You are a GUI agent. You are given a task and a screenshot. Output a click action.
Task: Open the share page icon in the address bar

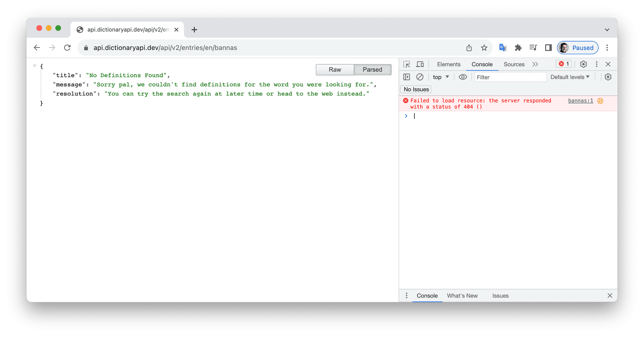tap(469, 48)
